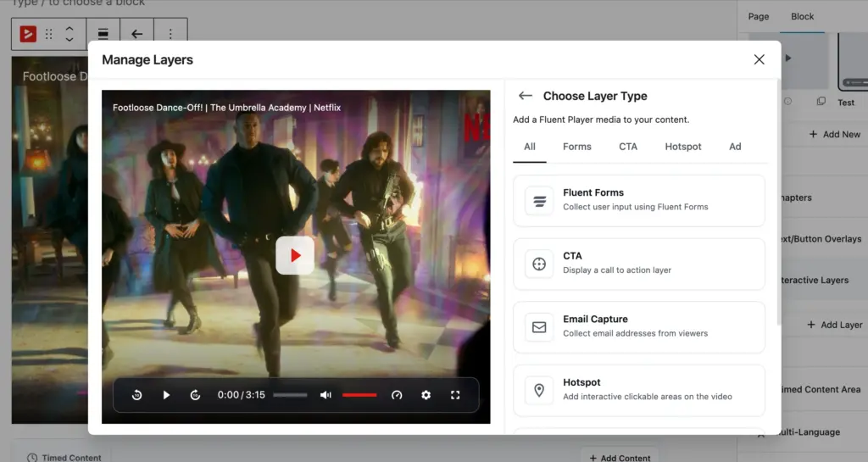Switch to the Block sidebar tab
The height and width of the screenshot is (462, 868).
coord(802,17)
